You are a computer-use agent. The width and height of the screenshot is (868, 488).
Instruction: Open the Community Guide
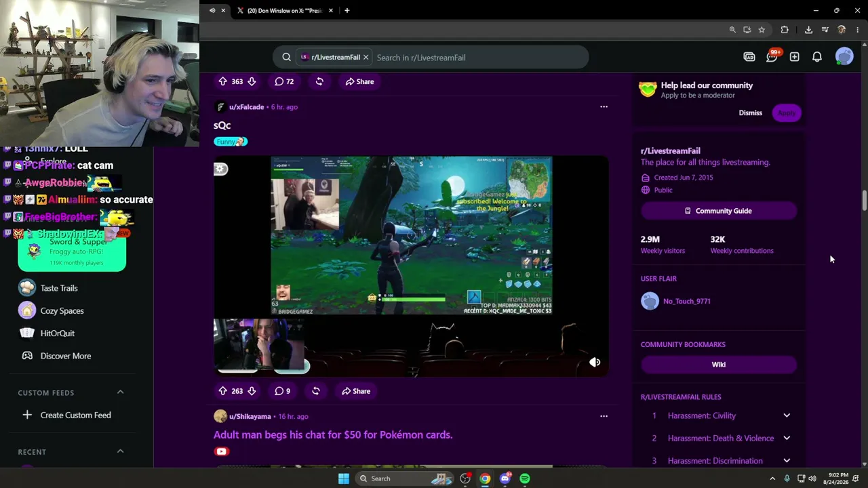(x=718, y=211)
